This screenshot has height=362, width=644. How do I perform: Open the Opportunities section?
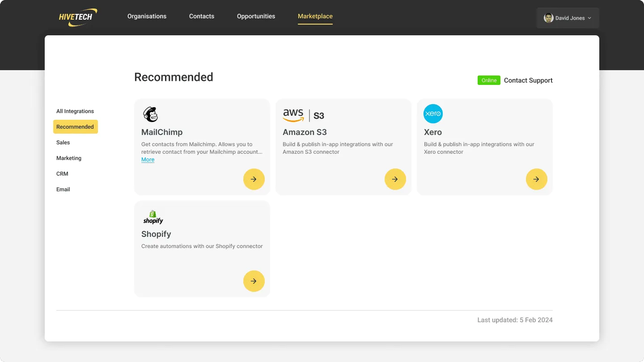coord(256,16)
